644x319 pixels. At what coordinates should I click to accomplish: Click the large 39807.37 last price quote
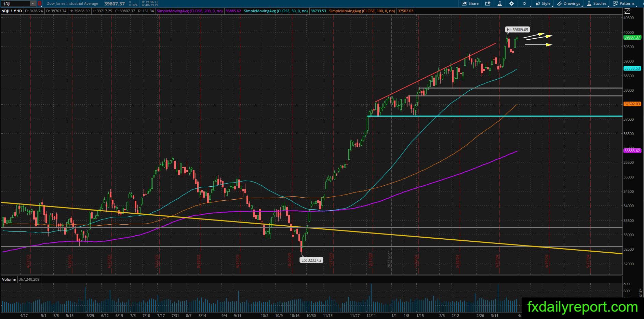click(115, 3)
